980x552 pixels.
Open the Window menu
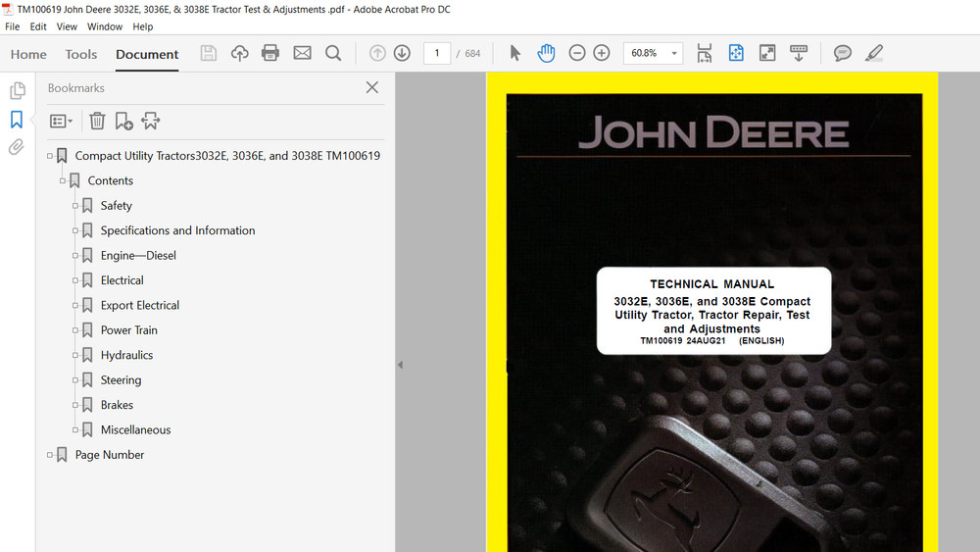coord(105,26)
